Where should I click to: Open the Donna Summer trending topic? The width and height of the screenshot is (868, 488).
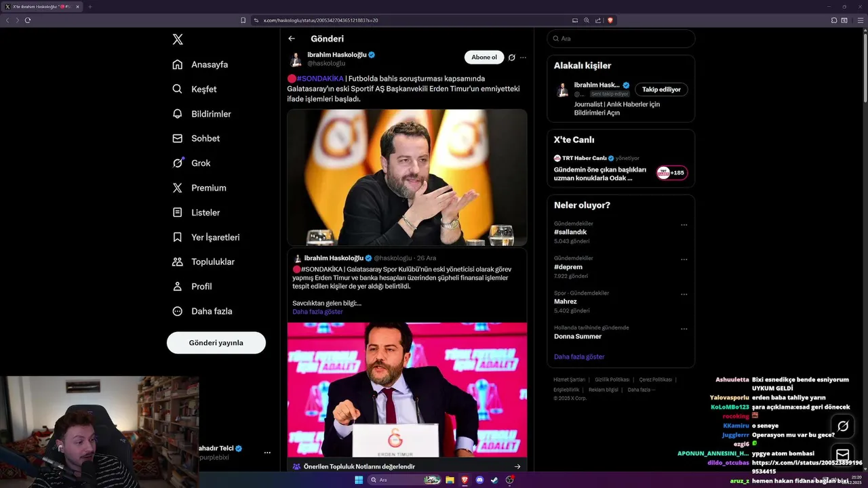[x=578, y=336]
